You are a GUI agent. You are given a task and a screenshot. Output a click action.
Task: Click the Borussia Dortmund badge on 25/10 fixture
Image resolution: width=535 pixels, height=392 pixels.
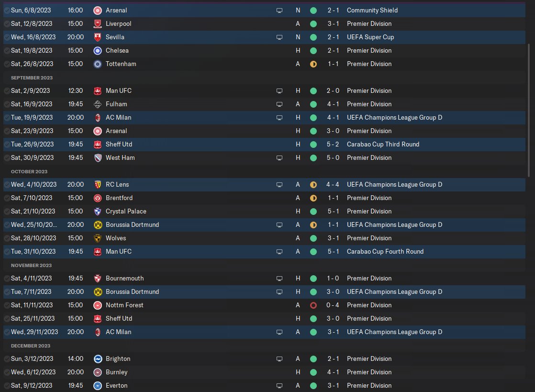(98, 225)
